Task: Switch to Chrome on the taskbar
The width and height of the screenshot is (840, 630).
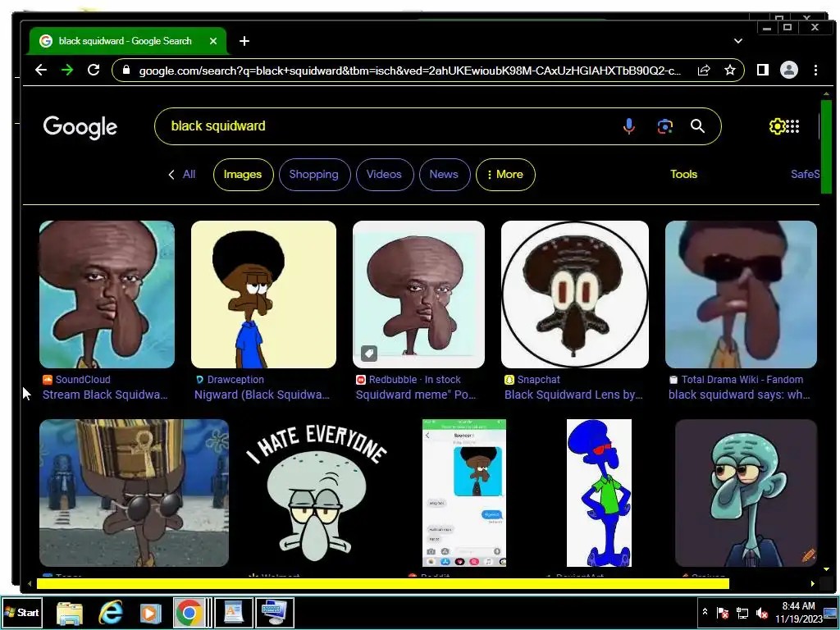Action: pyautogui.click(x=189, y=613)
